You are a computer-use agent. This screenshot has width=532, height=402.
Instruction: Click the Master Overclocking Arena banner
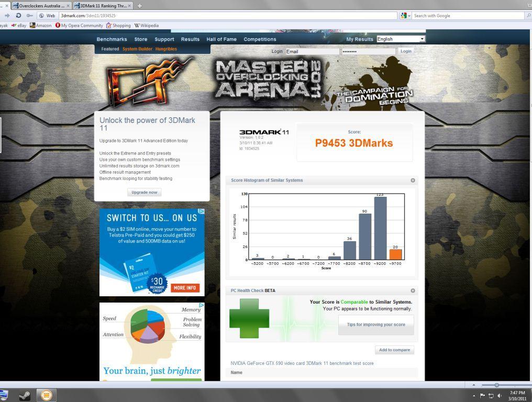268,80
